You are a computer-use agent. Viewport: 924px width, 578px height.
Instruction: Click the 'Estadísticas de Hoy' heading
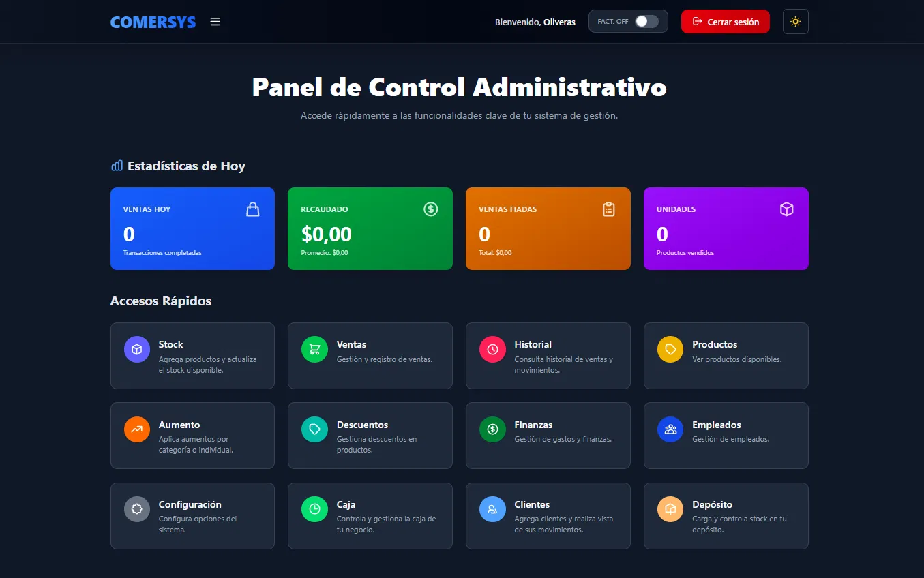pyautogui.click(x=186, y=166)
